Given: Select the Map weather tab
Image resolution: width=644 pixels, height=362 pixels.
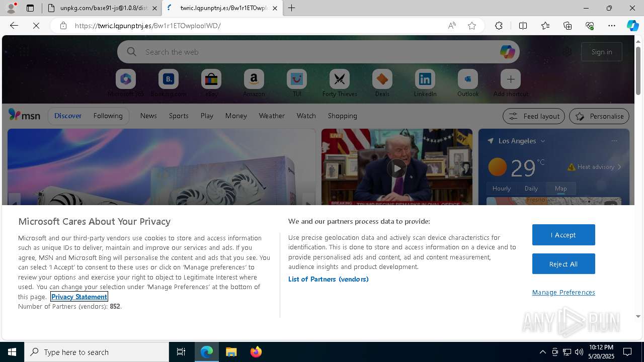Looking at the screenshot, I should (x=561, y=189).
